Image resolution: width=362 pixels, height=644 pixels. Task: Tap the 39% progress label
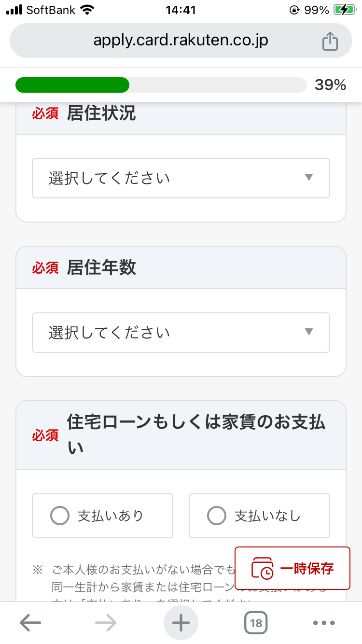[331, 85]
